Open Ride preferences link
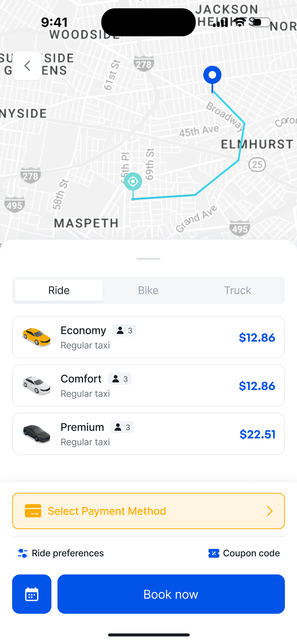Screen dimensions: 297x644 click(x=68, y=553)
